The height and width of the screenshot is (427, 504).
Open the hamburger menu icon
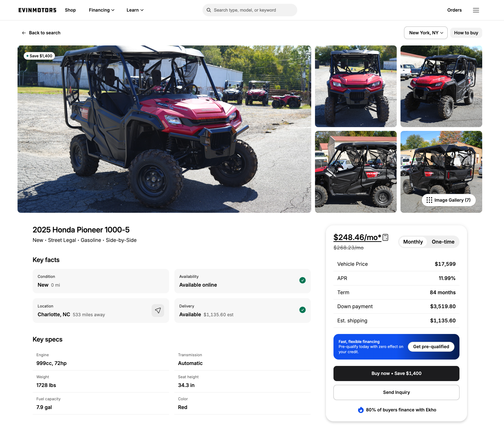[476, 10]
